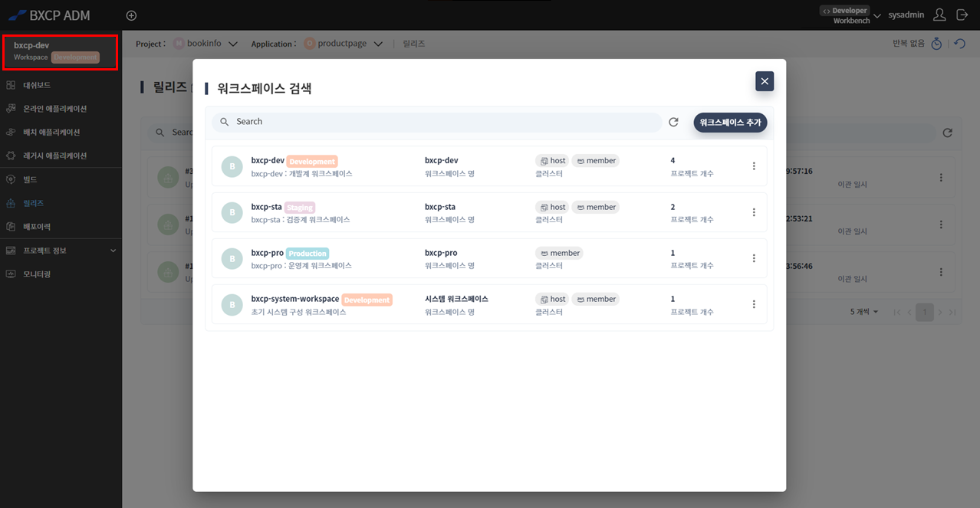Click the plus circle icon in header
This screenshot has width=980, height=508.
coord(131,15)
